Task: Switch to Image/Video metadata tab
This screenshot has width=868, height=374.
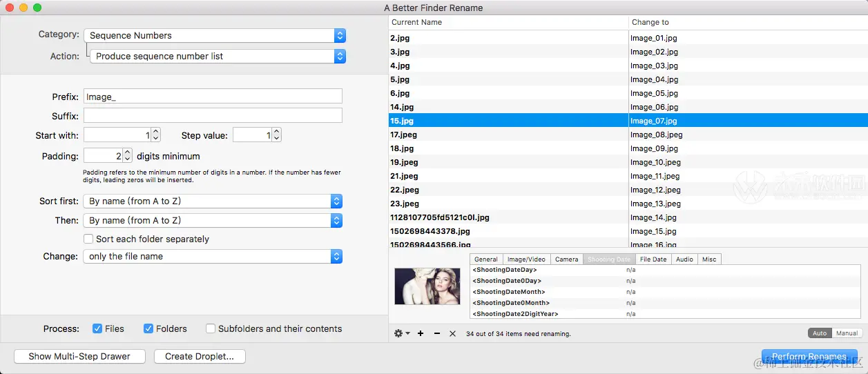Action: tap(526, 259)
